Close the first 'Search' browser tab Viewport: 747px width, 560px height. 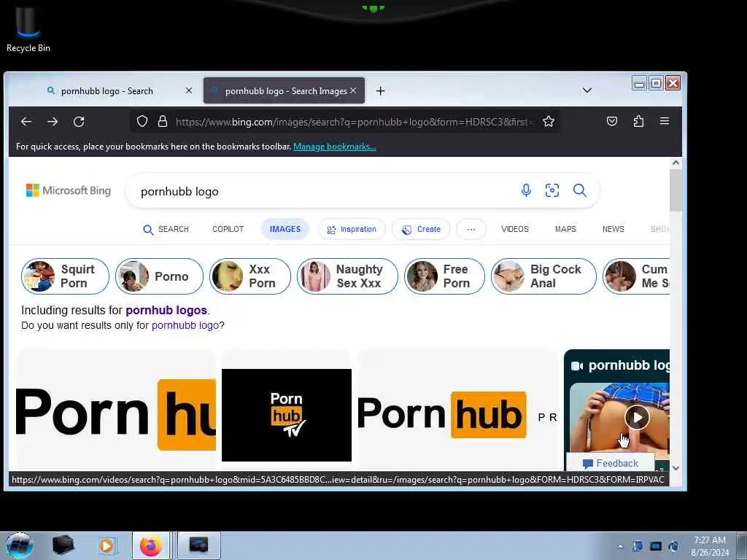[x=189, y=90]
